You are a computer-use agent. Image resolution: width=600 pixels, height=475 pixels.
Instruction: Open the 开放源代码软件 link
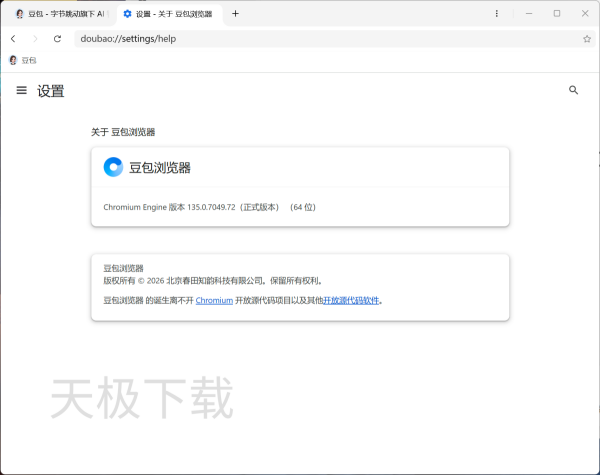pos(351,300)
